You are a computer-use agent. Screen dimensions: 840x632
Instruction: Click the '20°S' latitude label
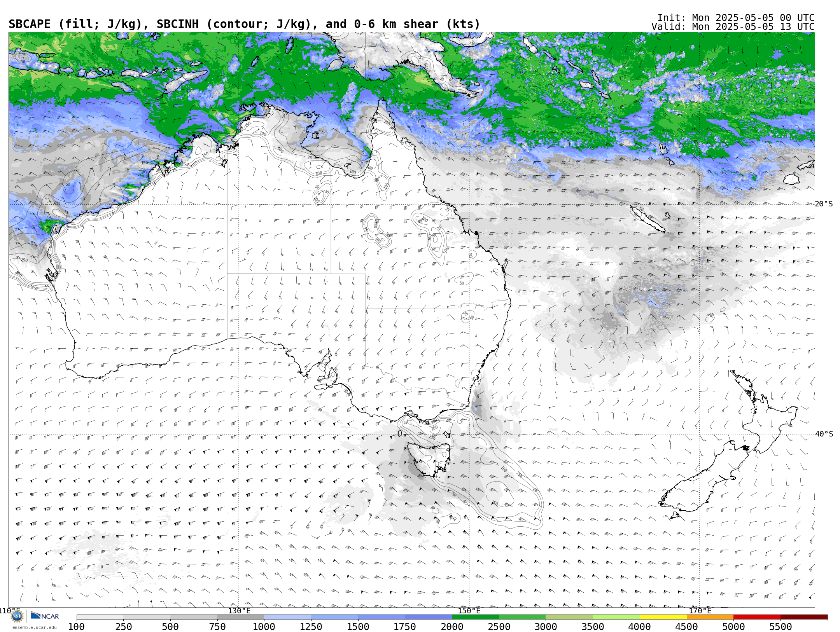coord(824,204)
